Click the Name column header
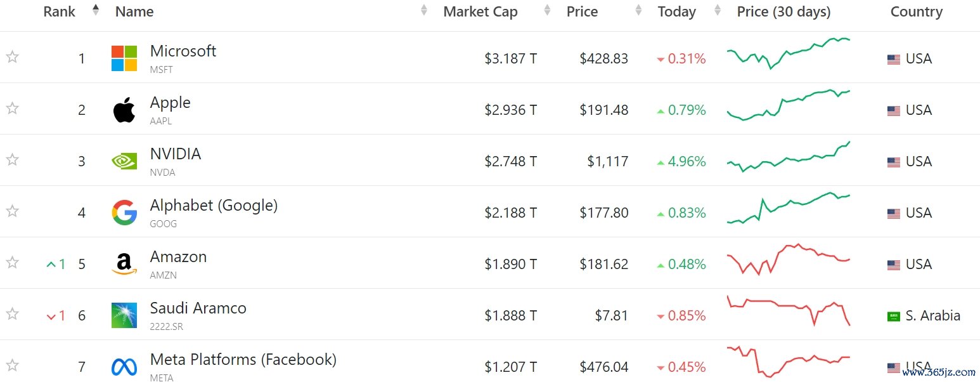 point(134,11)
